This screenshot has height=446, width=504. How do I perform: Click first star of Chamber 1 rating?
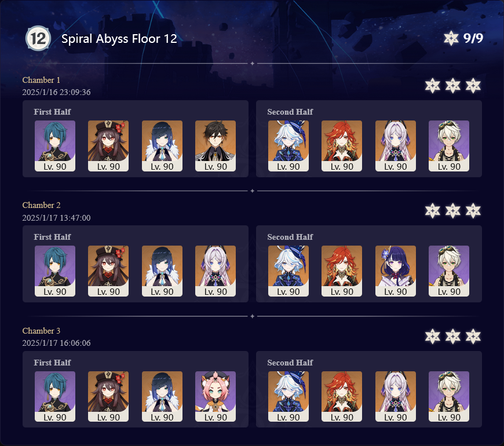point(432,86)
